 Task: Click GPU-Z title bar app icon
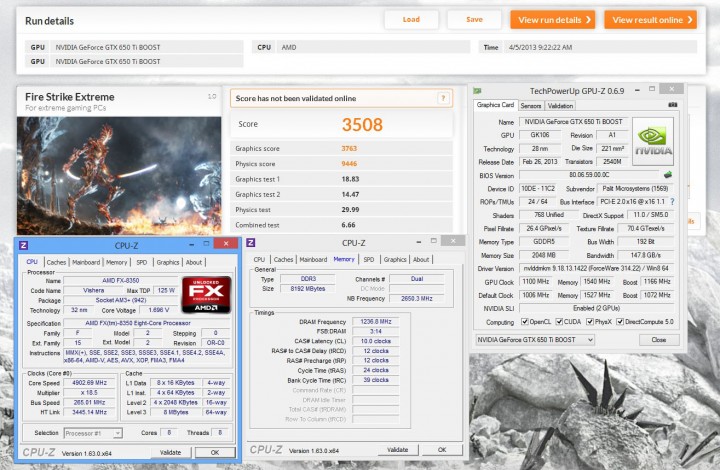[478, 91]
